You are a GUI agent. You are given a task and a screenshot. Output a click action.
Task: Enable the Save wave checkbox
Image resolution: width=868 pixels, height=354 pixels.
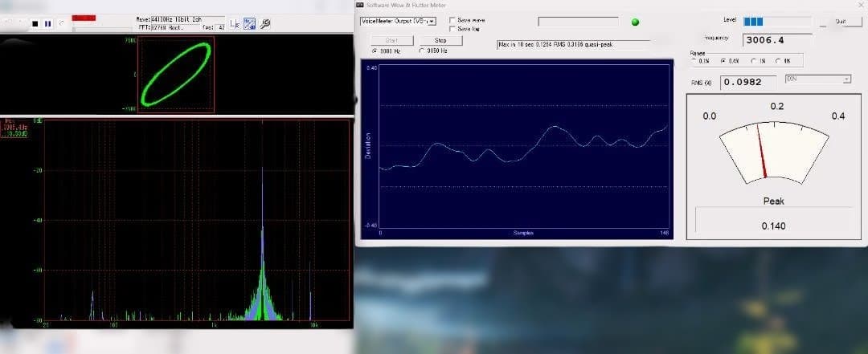[x=452, y=20]
